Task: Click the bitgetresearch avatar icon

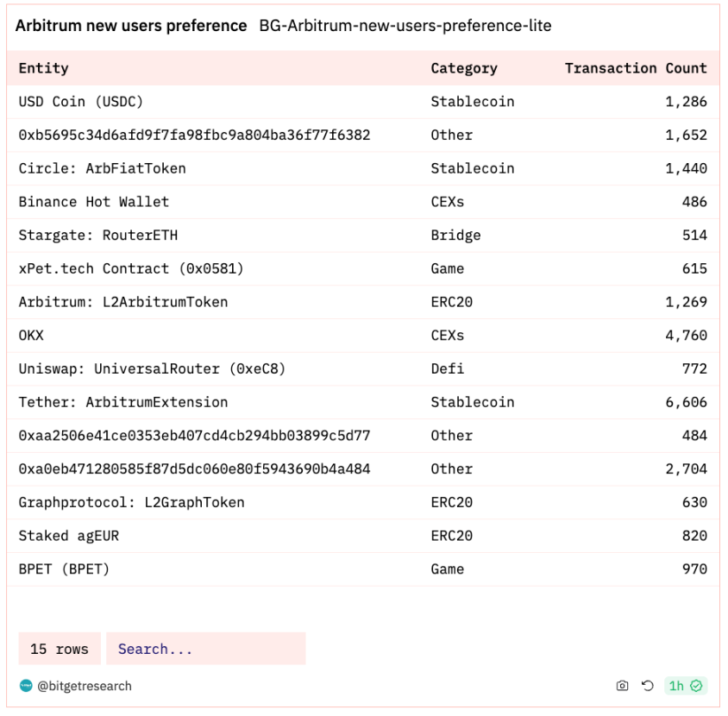Action: pos(26,685)
